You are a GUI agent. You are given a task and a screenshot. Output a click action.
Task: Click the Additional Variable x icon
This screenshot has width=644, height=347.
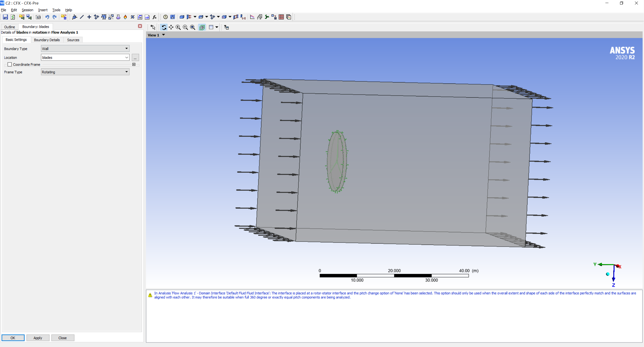coord(132,17)
